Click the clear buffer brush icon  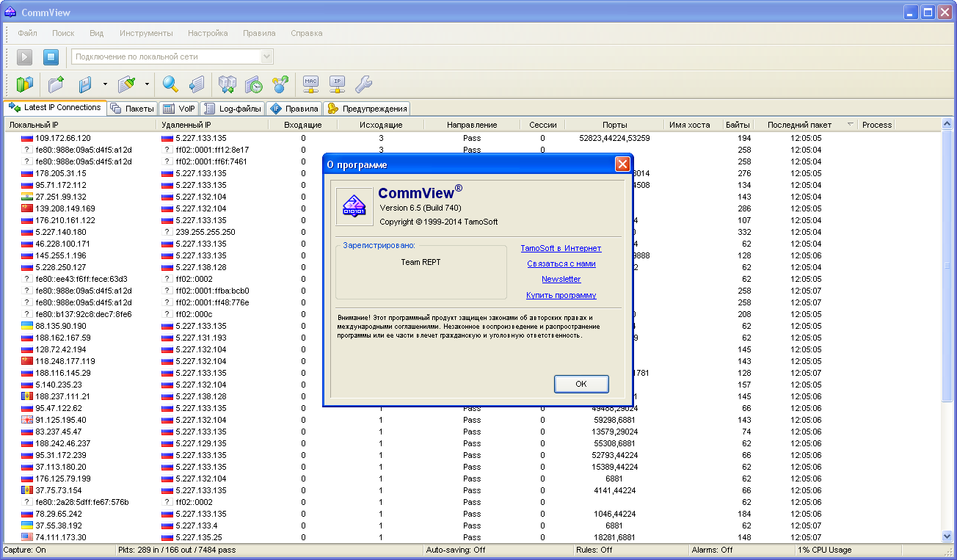tap(127, 84)
